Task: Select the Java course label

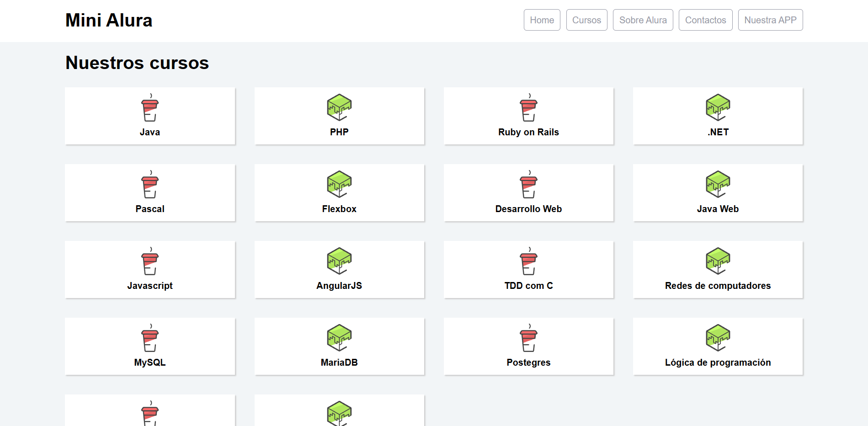Action: [x=150, y=132]
